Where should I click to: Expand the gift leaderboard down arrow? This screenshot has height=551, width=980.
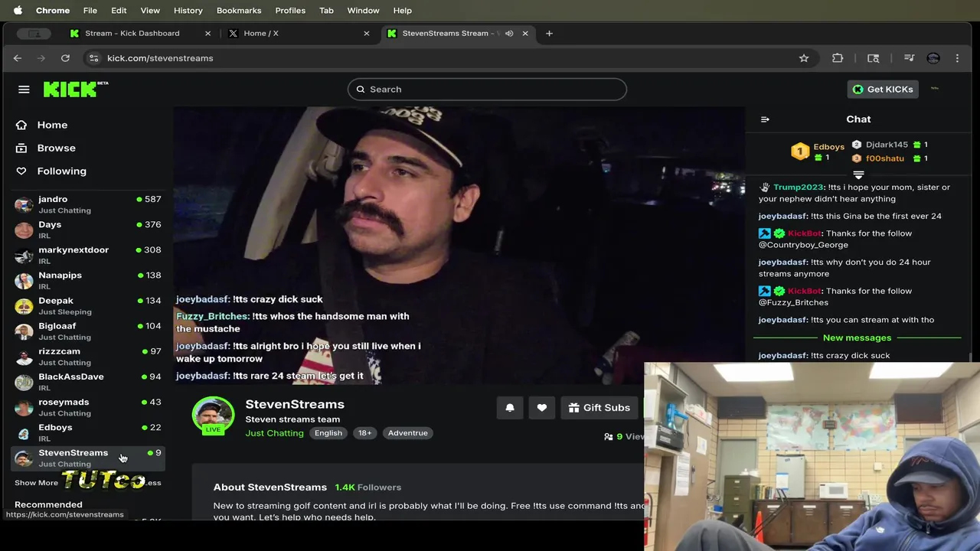(x=858, y=175)
